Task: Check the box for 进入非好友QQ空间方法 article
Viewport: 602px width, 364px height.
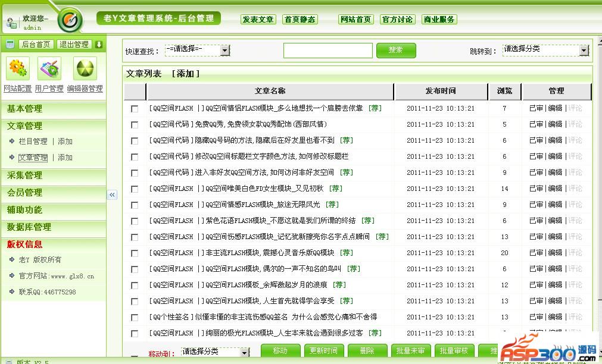Action: [x=135, y=173]
